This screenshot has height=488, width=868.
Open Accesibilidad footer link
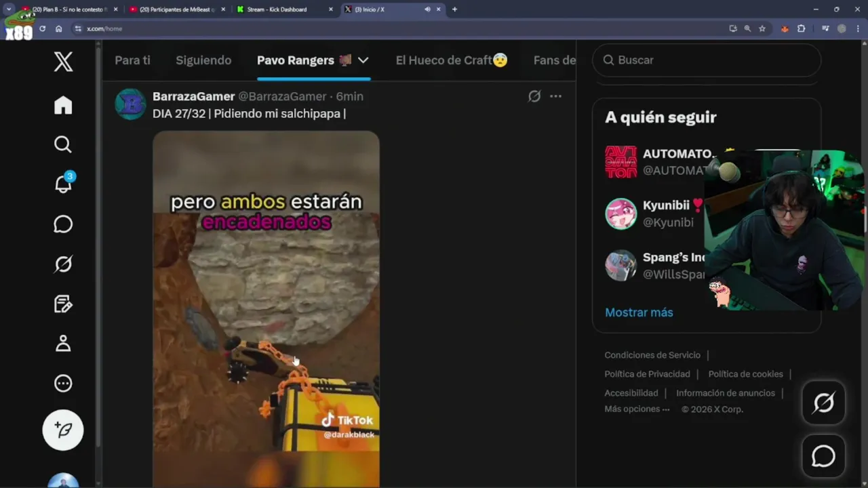(x=631, y=393)
